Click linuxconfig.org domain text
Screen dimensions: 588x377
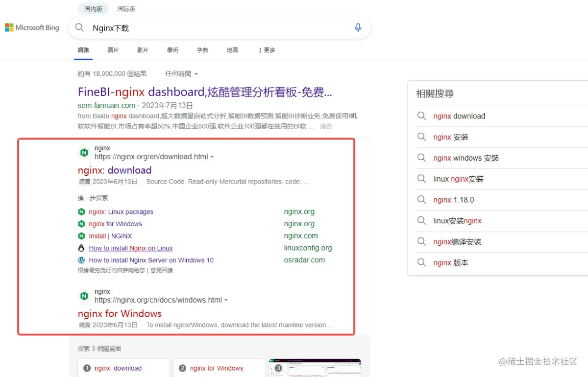308,248
